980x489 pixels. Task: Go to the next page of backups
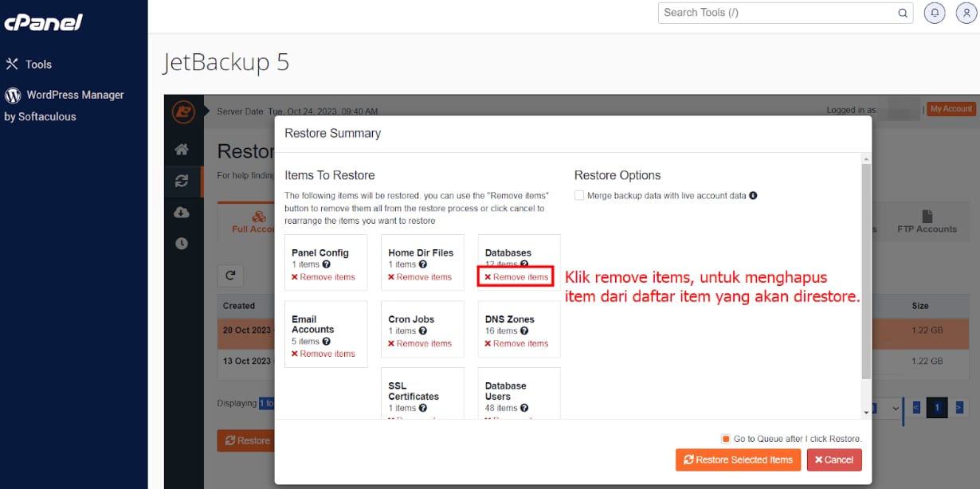[959, 408]
